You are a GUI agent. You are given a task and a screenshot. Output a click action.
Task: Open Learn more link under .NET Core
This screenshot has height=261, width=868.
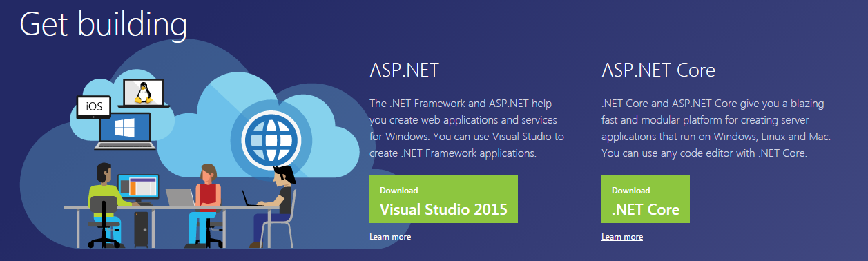point(622,237)
